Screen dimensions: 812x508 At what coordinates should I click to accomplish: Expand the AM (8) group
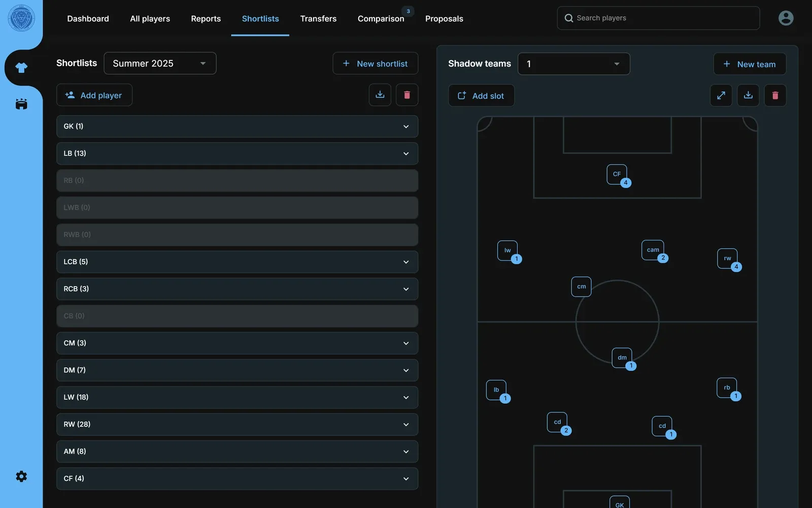click(x=237, y=452)
